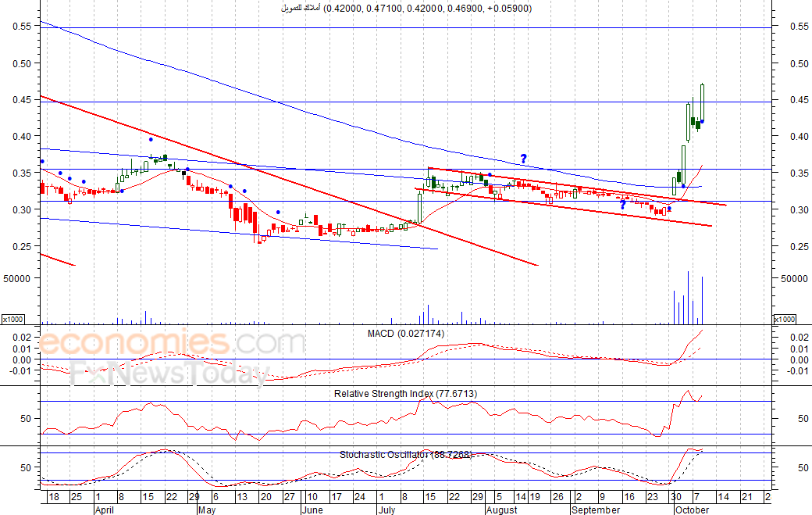
Task: Click the August month label
Action: tap(502, 510)
